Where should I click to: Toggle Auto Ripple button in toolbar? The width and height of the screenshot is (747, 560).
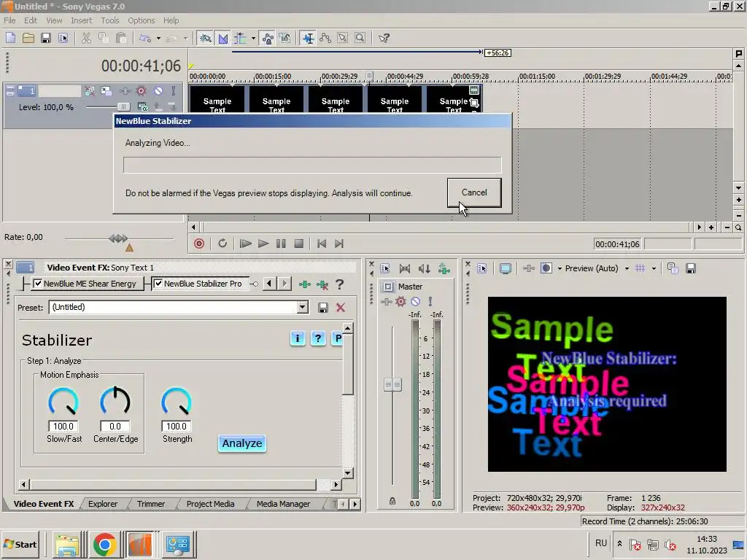click(x=240, y=38)
